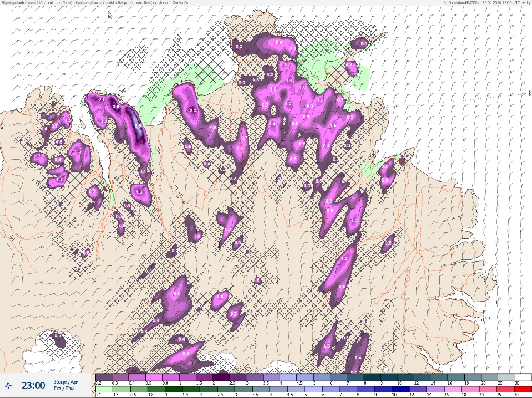Image resolution: width=532 pixels, height=398 pixels.
Task: Click the '0.1' label of the lower legend
Action: coord(98,395)
